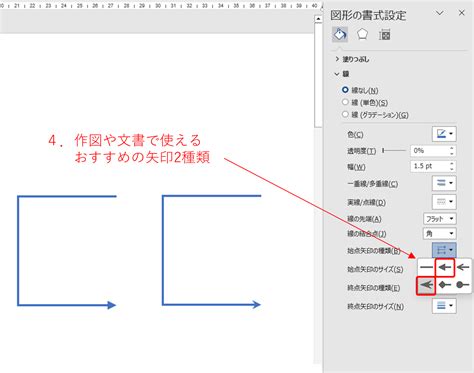Click the horizontal ruler at top
474x373 pixels.
click(x=160, y=6)
